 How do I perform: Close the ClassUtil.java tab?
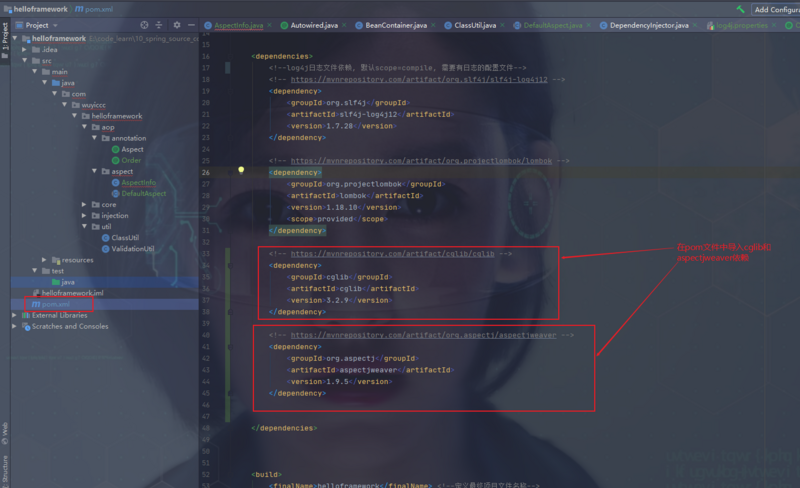point(503,25)
